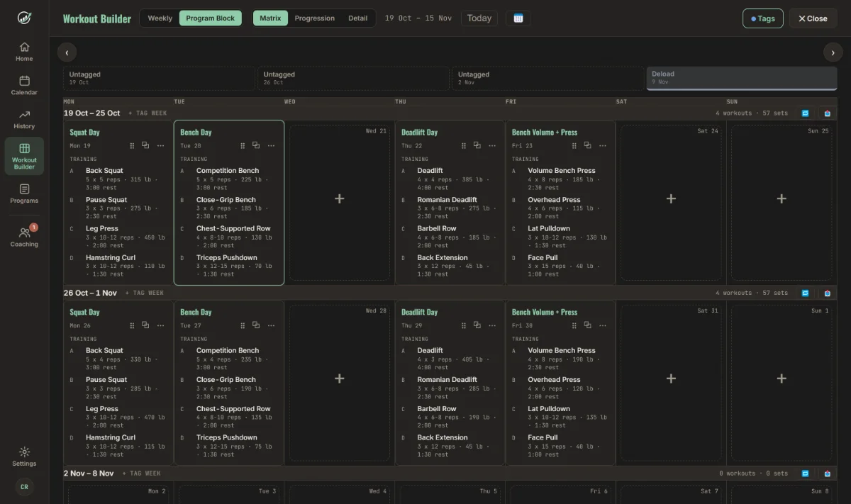Image resolution: width=851 pixels, height=504 pixels.
Task: Open more options for Tue 27 Bench Day
Action: (x=272, y=325)
